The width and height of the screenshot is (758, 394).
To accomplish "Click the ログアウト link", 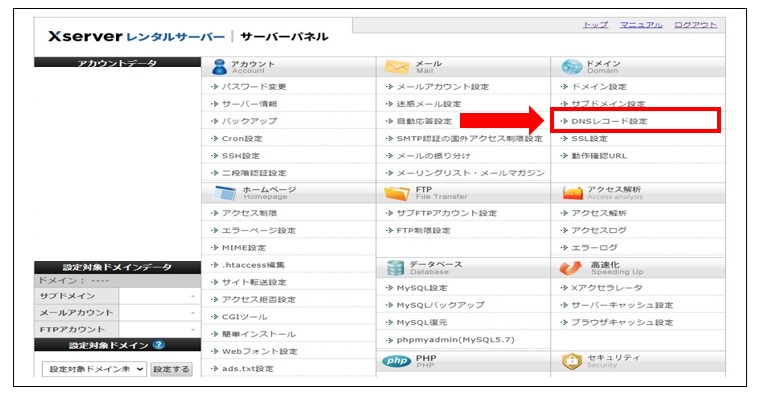I will click(x=695, y=25).
